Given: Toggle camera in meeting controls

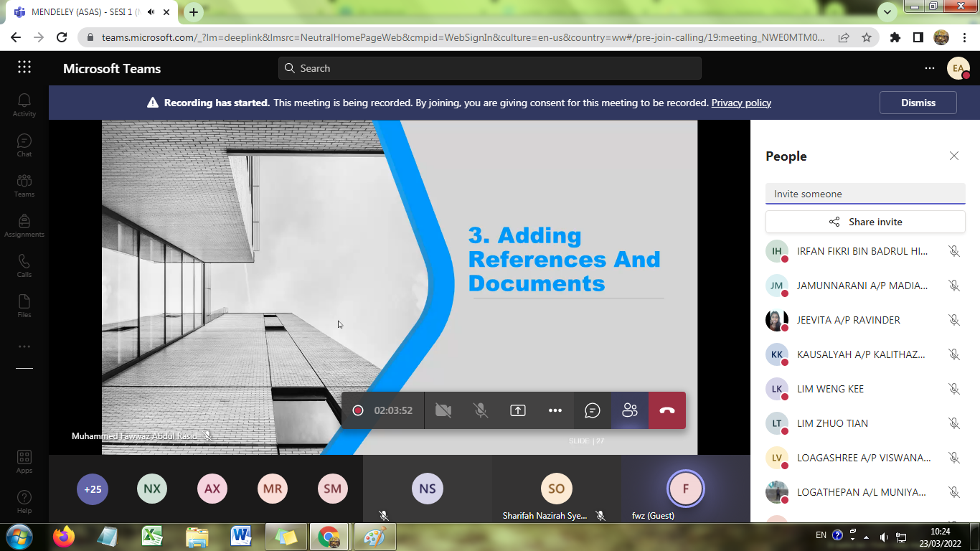Looking at the screenshot, I should (x=443, y=410).
